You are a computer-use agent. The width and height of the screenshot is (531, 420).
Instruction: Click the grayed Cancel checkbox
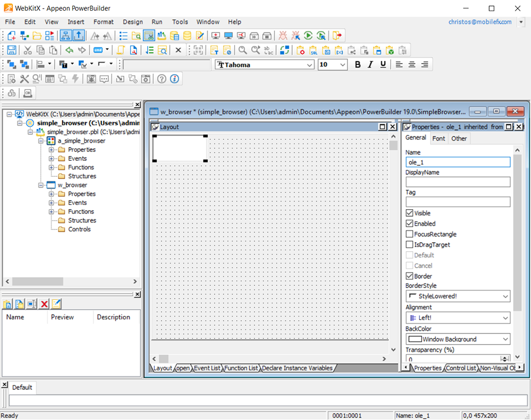pyautogui.click(x=409, y=265)
